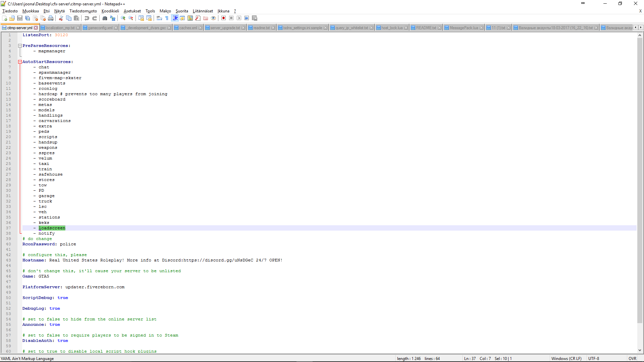The image size is (644, 362).
Task: Collapse the AutoStartResources fold on line 6
Action: [20, 62]
